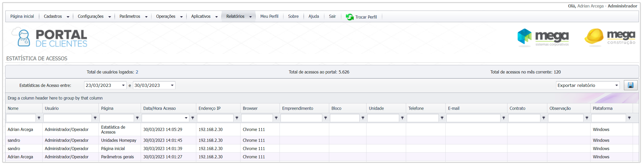644x165 pixels.
Task: Click the Página column filter icon
Action: pos(137,118)
